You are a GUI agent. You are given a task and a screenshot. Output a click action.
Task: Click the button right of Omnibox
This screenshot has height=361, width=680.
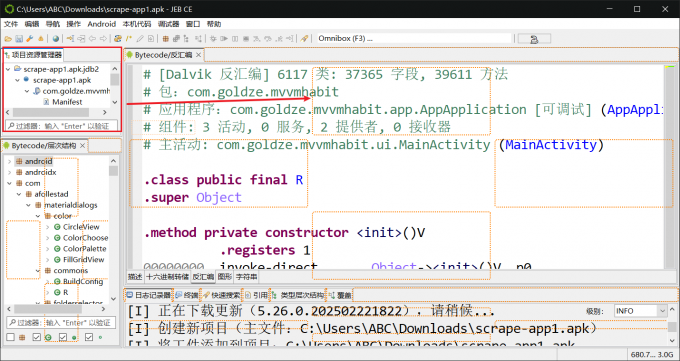click(x=534, y=39)
